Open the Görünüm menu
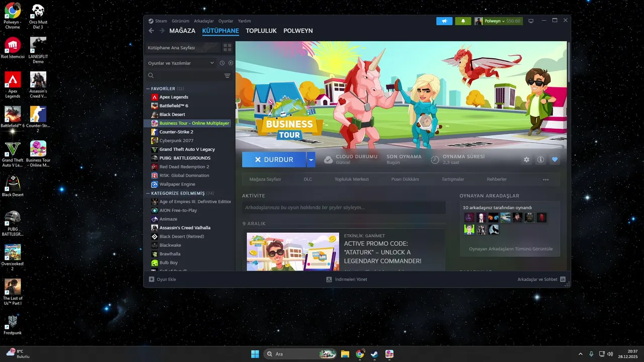The height and width of the screenshot is (362, 644). point(180,21)
